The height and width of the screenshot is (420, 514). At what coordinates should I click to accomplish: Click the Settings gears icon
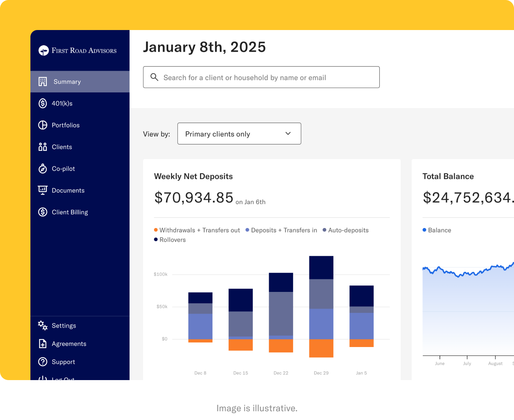[x=43, y=326]
